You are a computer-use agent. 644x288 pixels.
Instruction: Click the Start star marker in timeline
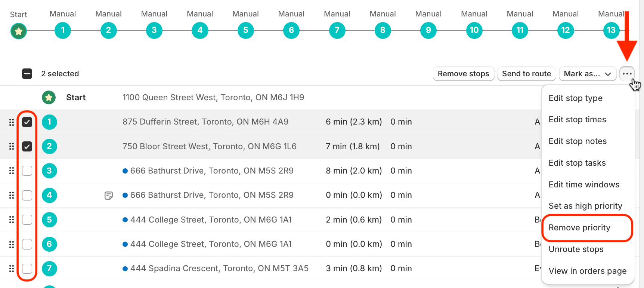click(x=19, y=31)
